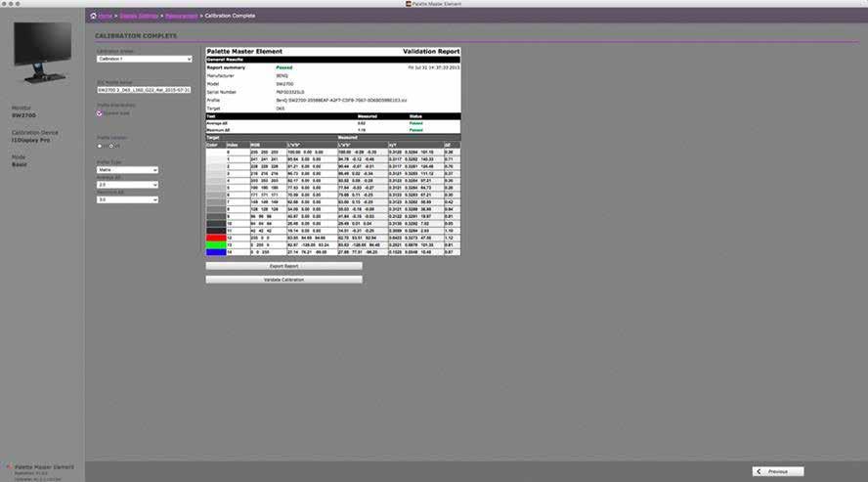Click the green color patch, row 13
The width and height of the screenshot is (868, 482).
[x=216, y=245]
